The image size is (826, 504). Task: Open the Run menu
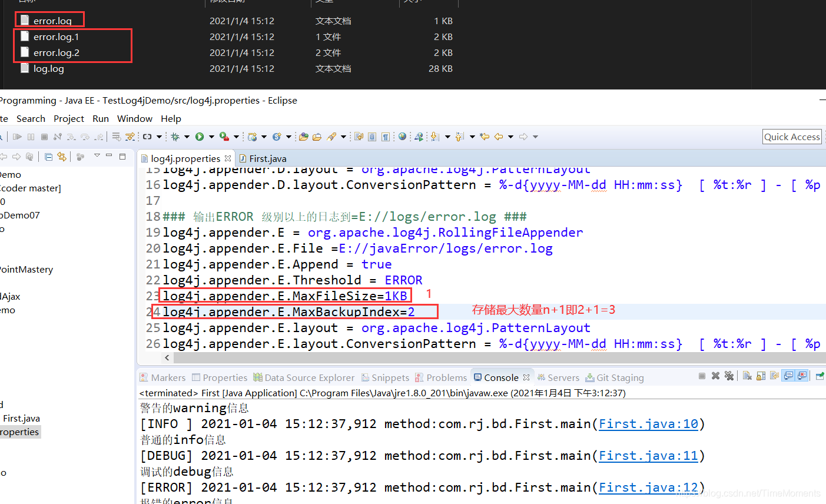tap(101, 118)
